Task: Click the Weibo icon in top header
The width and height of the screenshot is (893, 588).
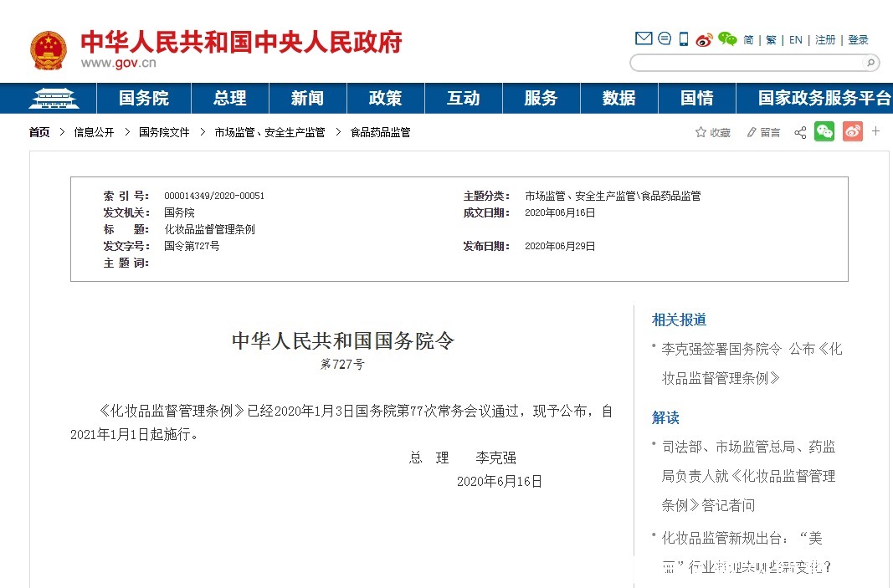Action: coord(705,40)
